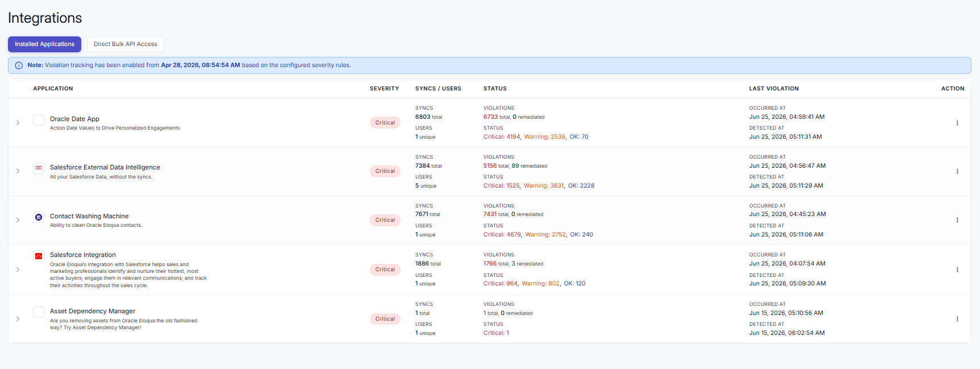980x369 pixels.
Task: Switch to Direct Bulk API Access tab
Action: (126, 44)
